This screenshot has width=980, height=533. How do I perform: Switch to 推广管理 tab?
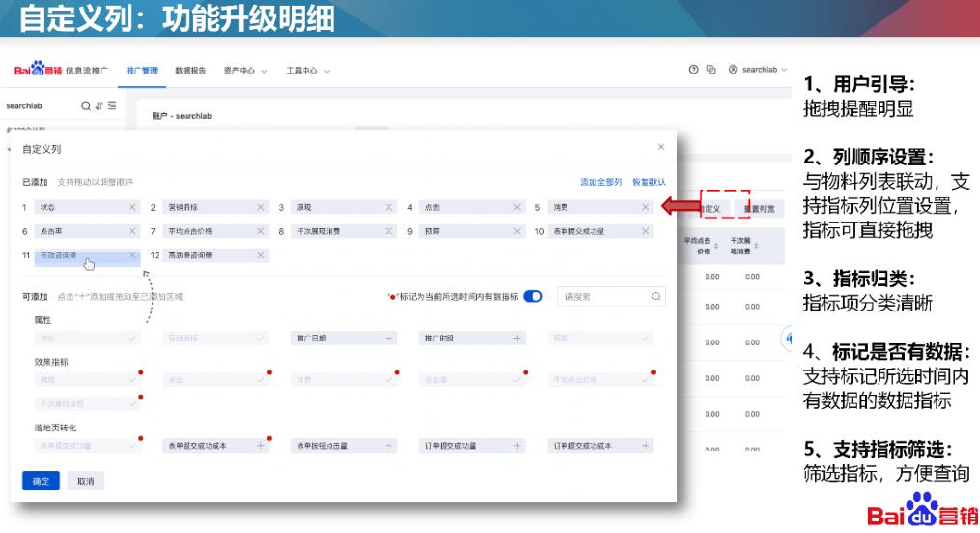[142, 71]
